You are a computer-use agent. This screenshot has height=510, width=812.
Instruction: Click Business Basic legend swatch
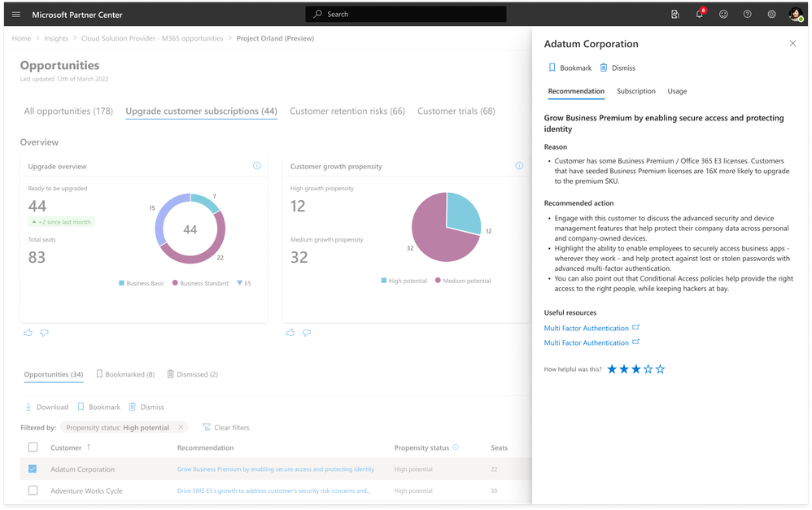click(121, 283)
